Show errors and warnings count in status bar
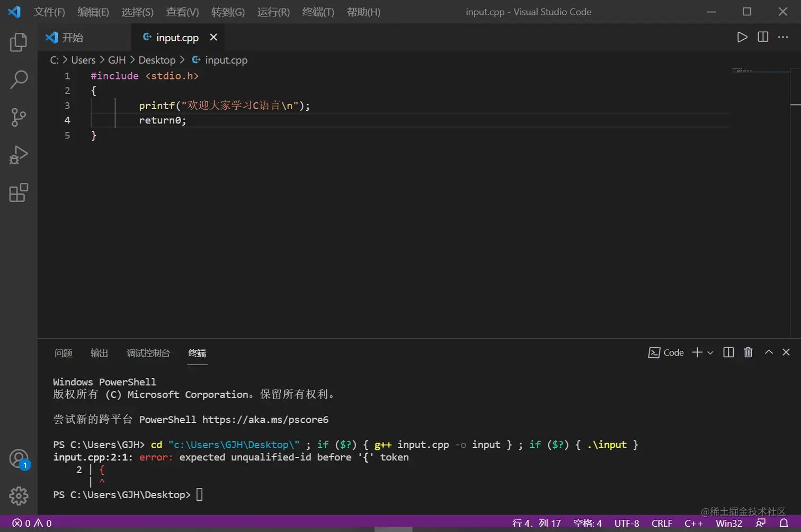Image resolution: width=801 pixels, height=532 pixels. pos(32,523)
